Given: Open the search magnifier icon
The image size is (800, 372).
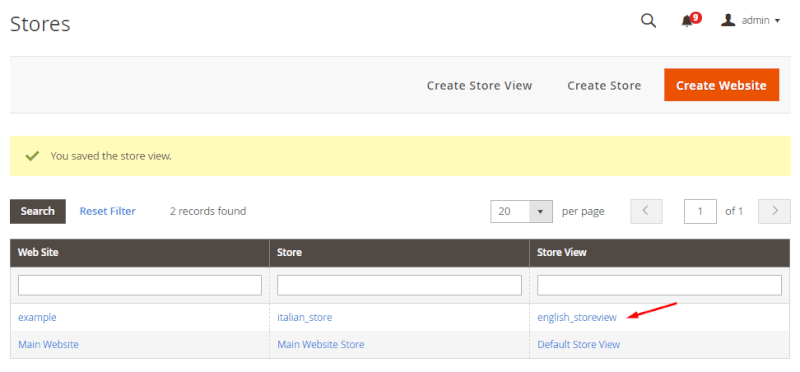Looking at the screenshot, I should 648,21.
